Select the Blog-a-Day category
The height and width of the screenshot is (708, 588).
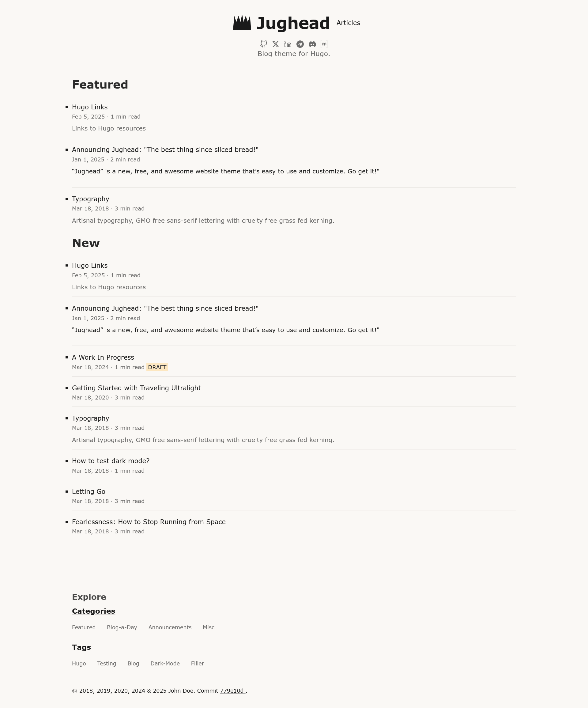[x=122, y=627]
